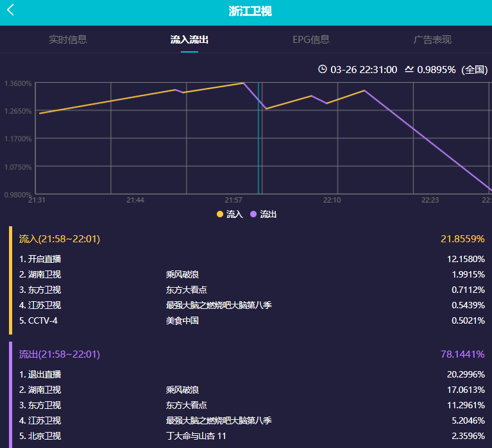Select inflow row 5. CCTV-4
This screenshot has width=492, height=448.
click(252, 320)
